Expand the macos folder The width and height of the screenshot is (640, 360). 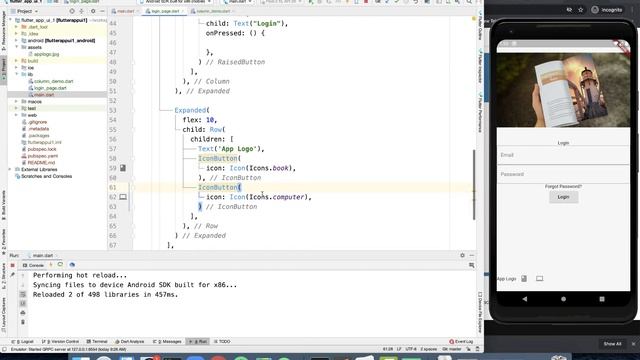point(17,102)
